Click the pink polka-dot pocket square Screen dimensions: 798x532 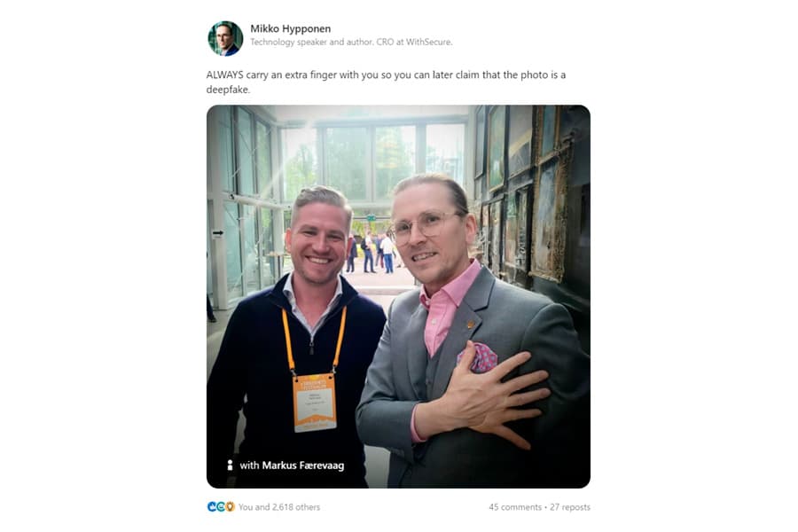tap(480, 356)
